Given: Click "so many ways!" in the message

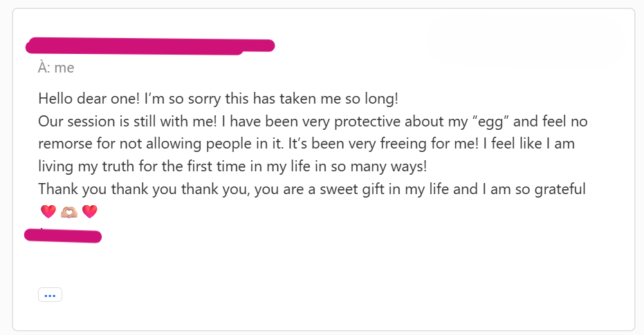Looking at the screenshot, I should 389,166.
